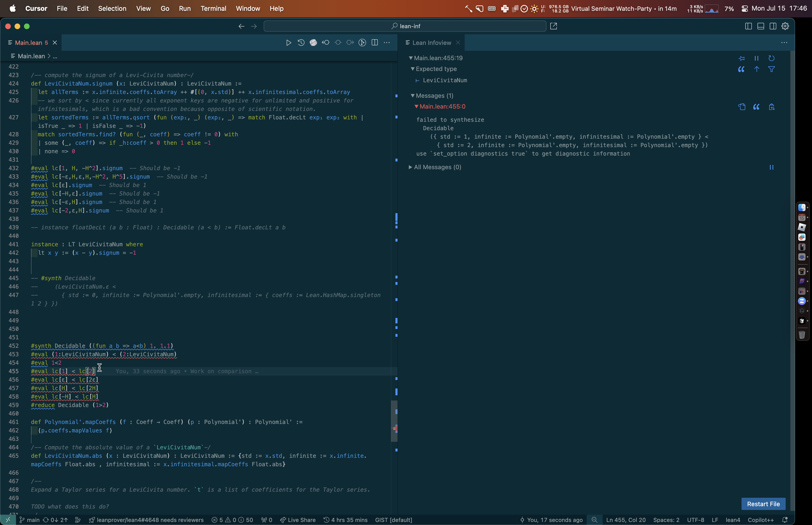Go to Main.lean:455:0 message source location
The width and height of the screenshot is (812, 525).
pyautogui.click(x=742, y=107)
